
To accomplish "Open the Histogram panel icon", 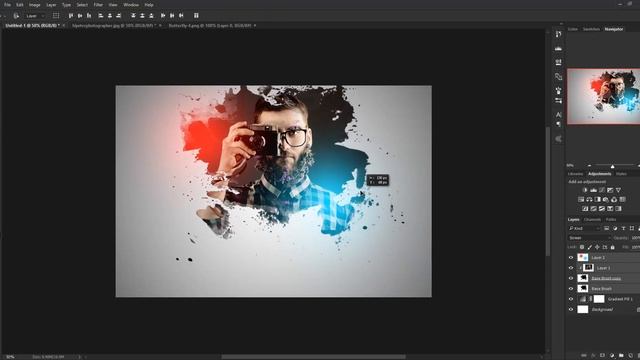I will pyautogui.click(x=558, y=49).
